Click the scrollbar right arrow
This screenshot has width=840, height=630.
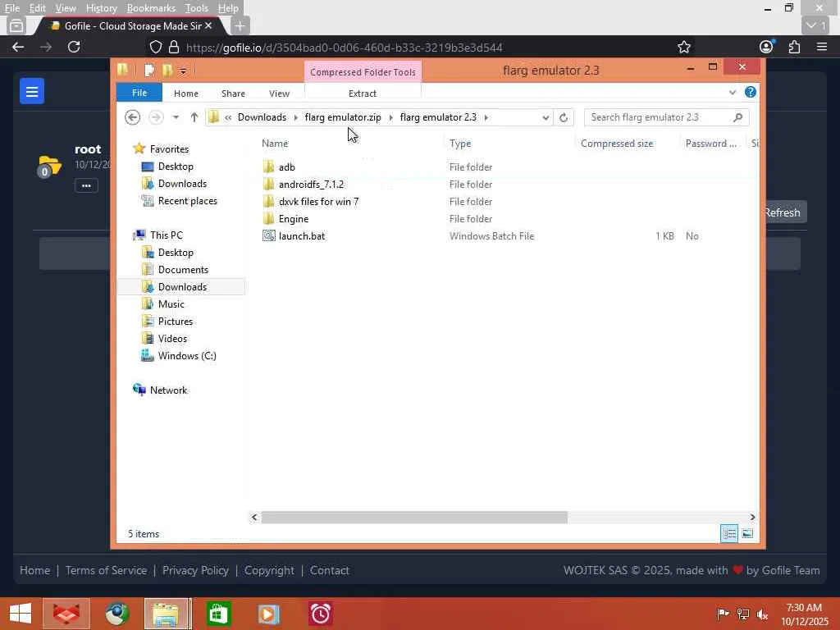pos(752,517)
